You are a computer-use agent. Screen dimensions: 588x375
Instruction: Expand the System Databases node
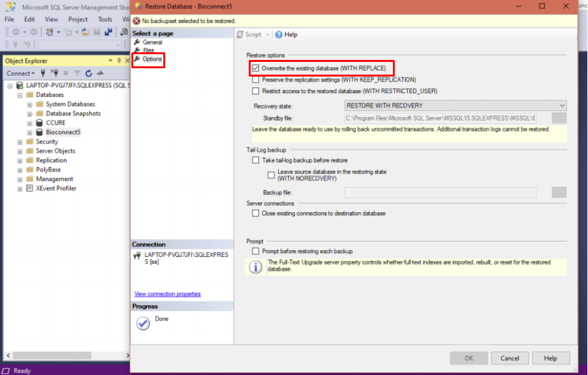tap(29, 105)
